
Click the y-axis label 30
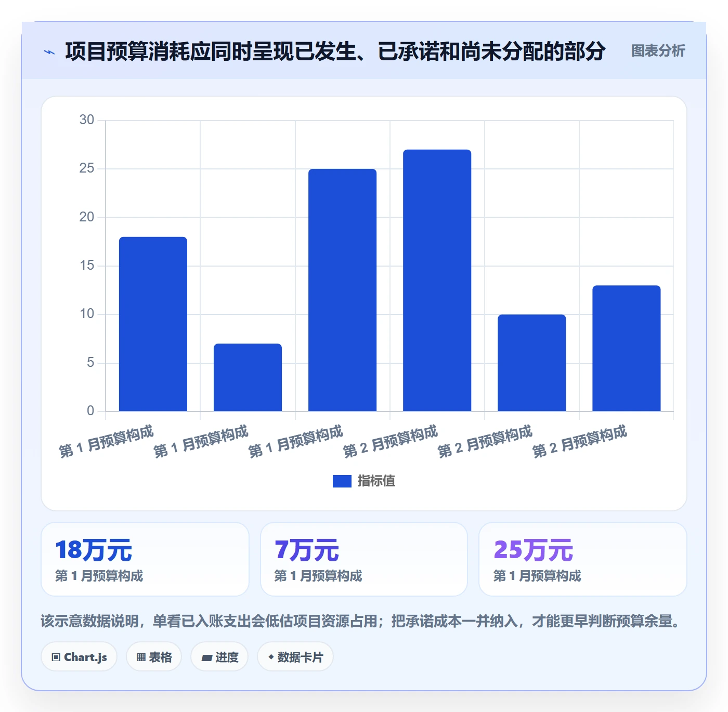click(87, 120)
